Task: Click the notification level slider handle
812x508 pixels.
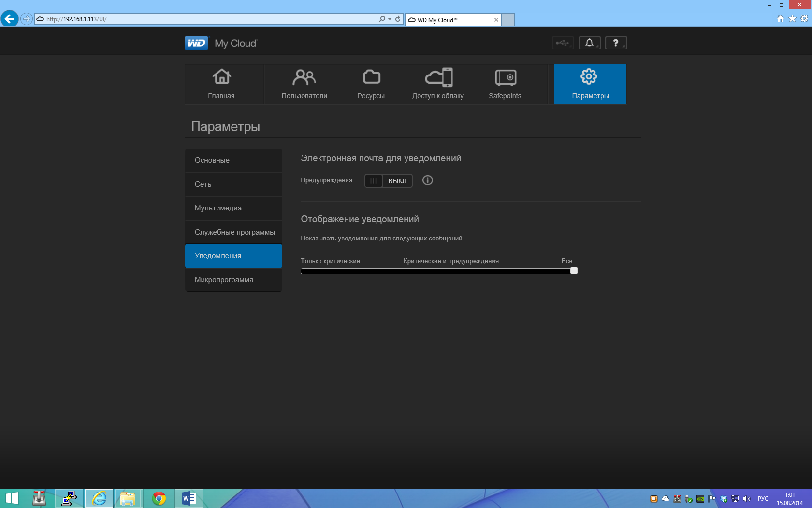Action: pos(574,270)
